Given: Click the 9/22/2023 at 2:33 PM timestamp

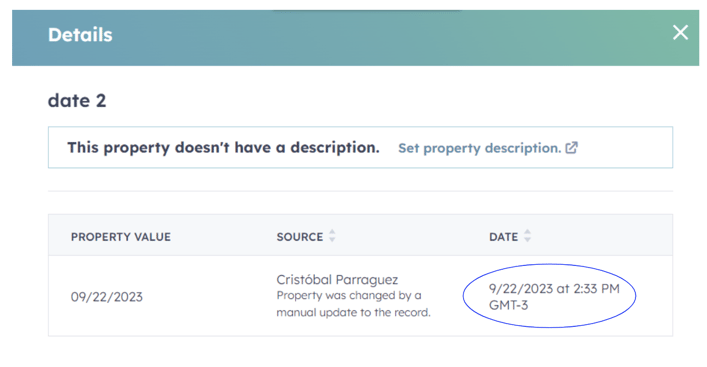Looking at the screenshot, I should pyautogui.click(x=554, y=289).
